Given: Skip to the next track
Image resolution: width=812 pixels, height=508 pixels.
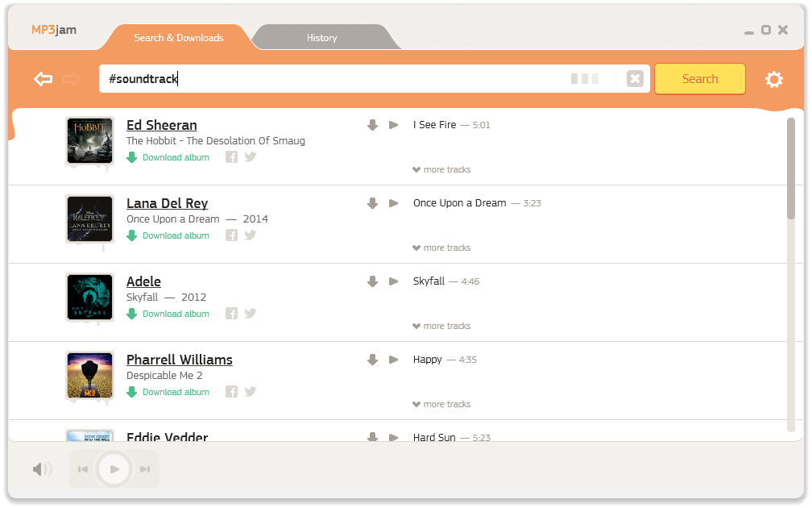Looking at the screenshot, I should (145, 469).
